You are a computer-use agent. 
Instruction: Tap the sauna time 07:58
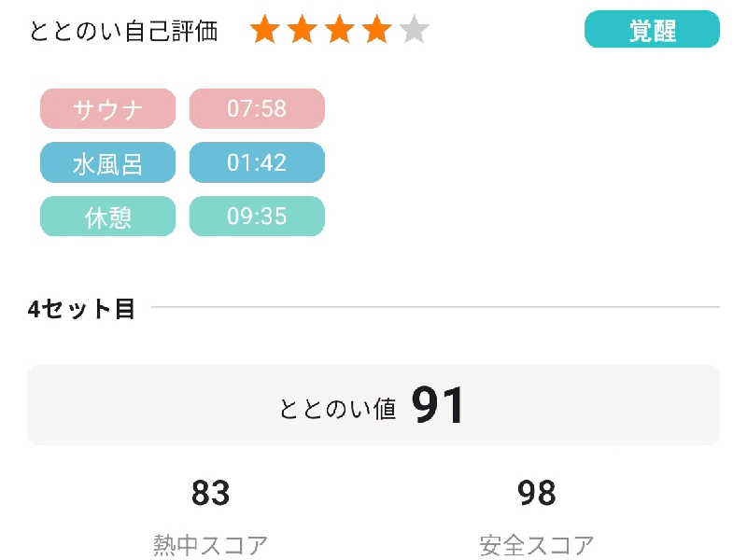257,108
